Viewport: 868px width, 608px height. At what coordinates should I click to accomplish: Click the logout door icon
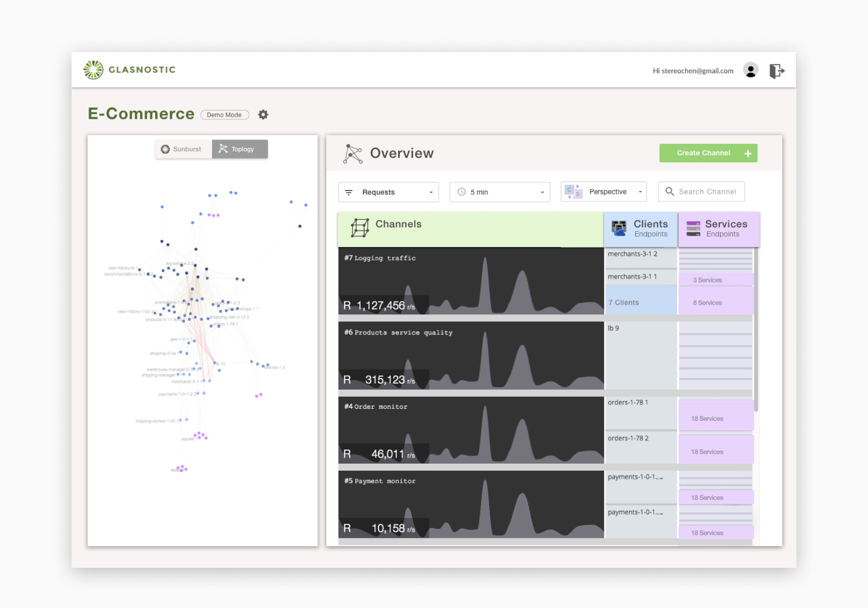pyautogui.click(x=777, y=71)
